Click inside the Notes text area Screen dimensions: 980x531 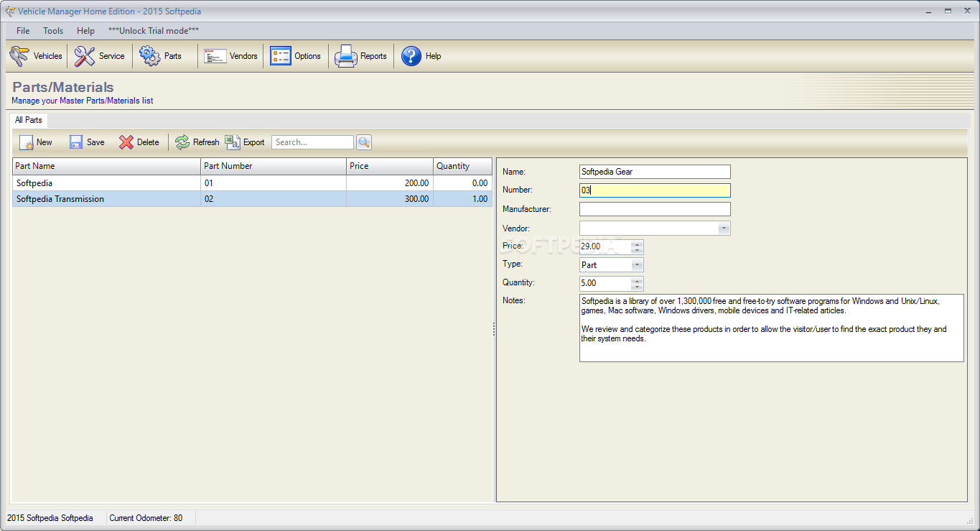771,328
